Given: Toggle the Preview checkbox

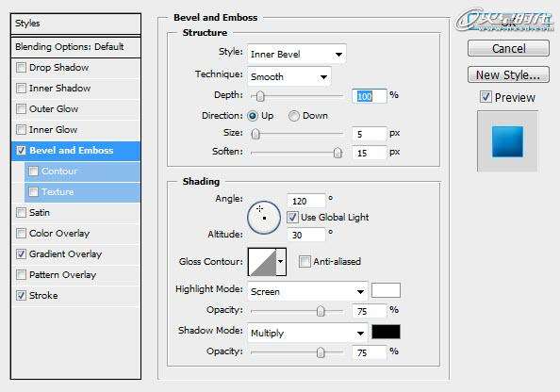Looking at the screenshot, I should tap(486, 97).
